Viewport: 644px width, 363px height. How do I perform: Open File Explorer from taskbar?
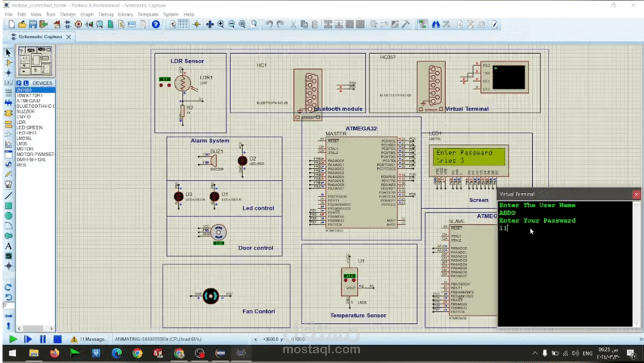(x=34, y=353)
